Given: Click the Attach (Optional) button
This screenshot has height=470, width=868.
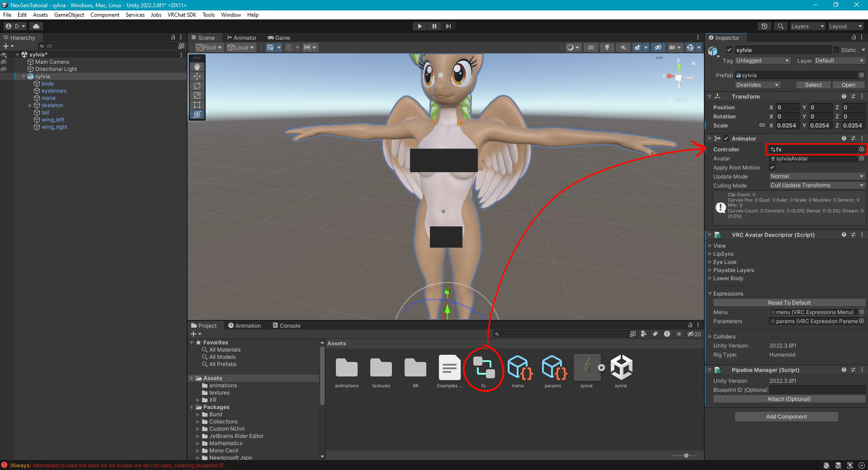Looking at the screenshot, I should tap(789, 399).
